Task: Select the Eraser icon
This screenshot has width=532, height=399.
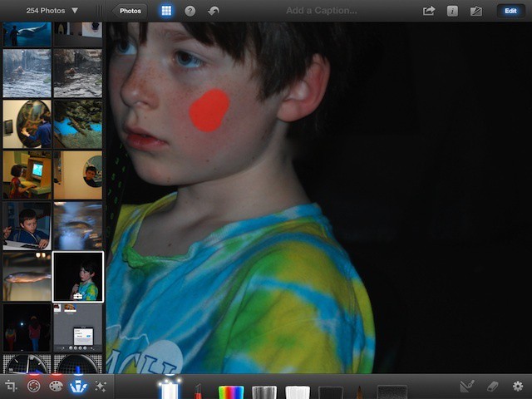Action: pos(491,387)
